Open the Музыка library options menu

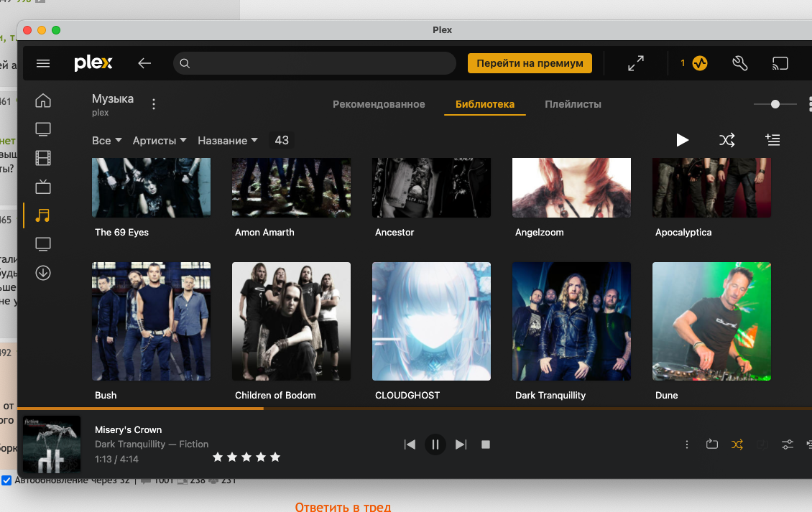[x=154, y=104]
